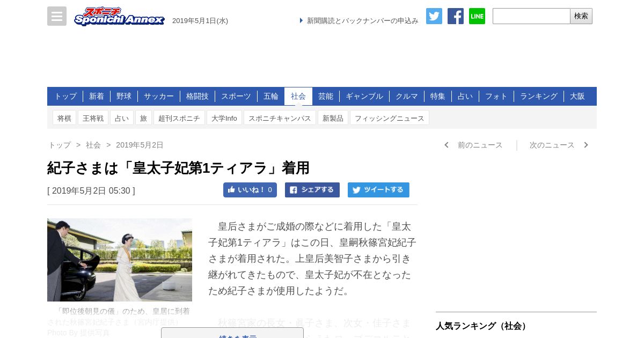Open the 新製品 sub-menu link
This screenshot has height=338, width=644.
pos(333,118)
